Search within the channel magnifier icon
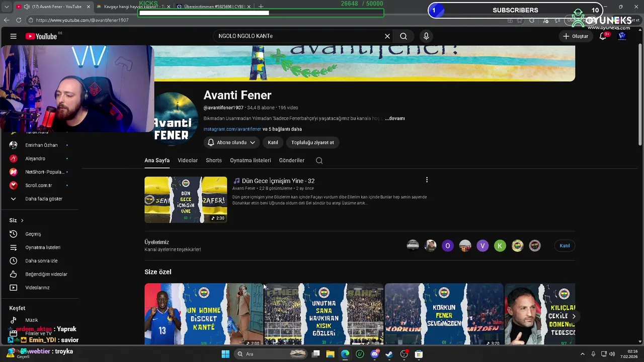Image resolution: width=644 pixels, height=362 pixels. (319, 160)
